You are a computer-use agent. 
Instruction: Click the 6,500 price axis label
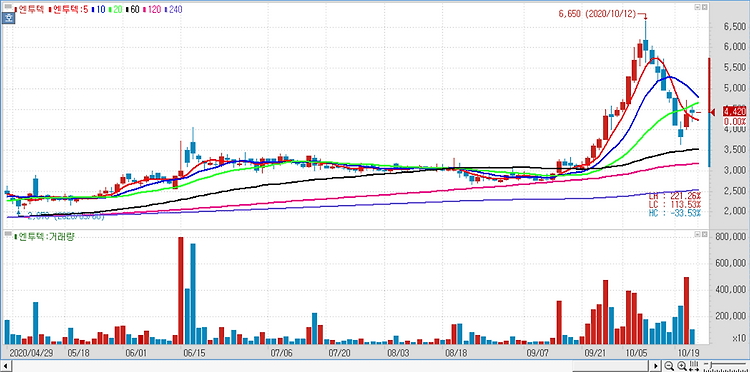tap(736, 27)
